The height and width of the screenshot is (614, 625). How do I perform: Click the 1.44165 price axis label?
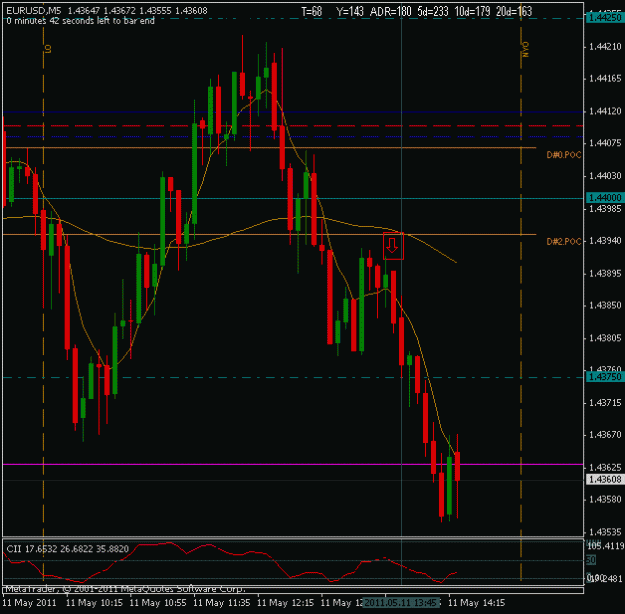click(x=605, y=79)
